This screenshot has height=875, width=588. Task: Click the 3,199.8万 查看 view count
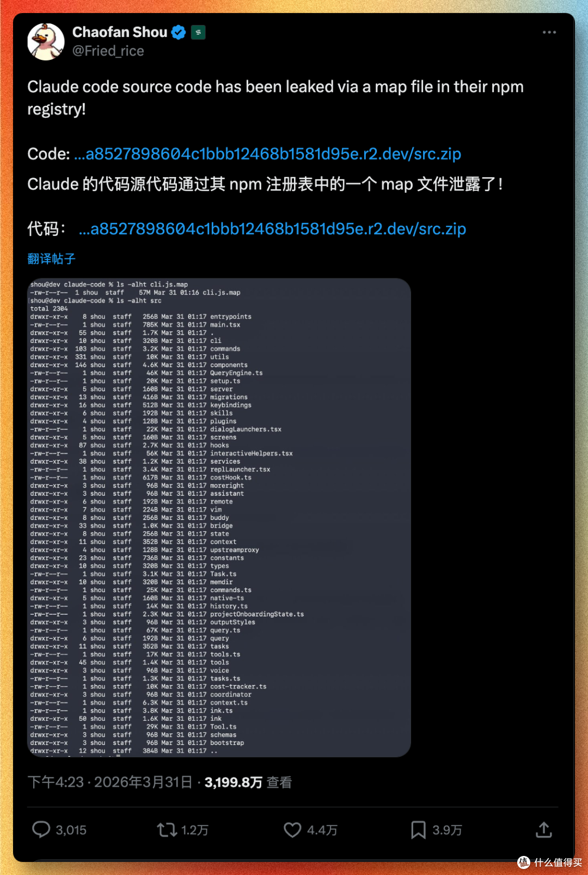248,782
